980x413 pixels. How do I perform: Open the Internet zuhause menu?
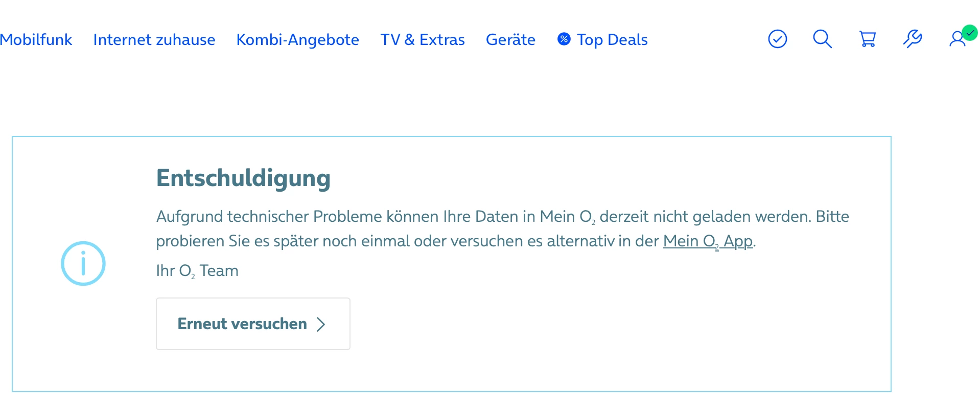click(x=154, y=40)
